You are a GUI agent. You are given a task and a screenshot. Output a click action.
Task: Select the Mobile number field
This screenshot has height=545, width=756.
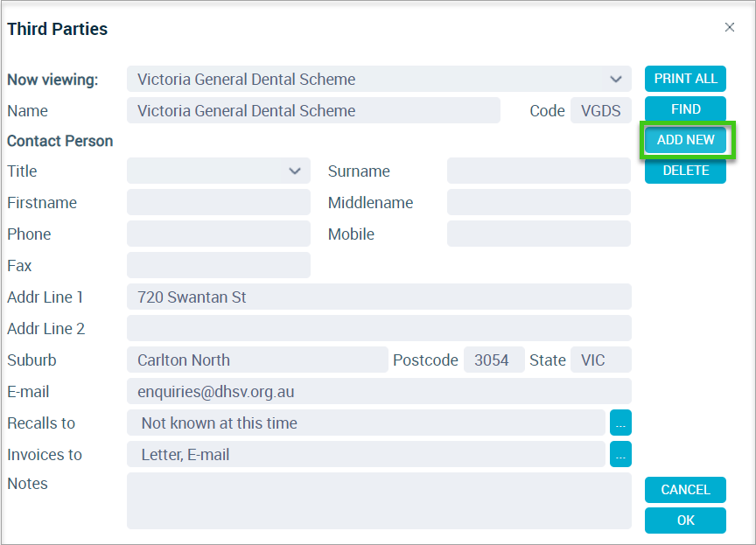pos(538,234)
